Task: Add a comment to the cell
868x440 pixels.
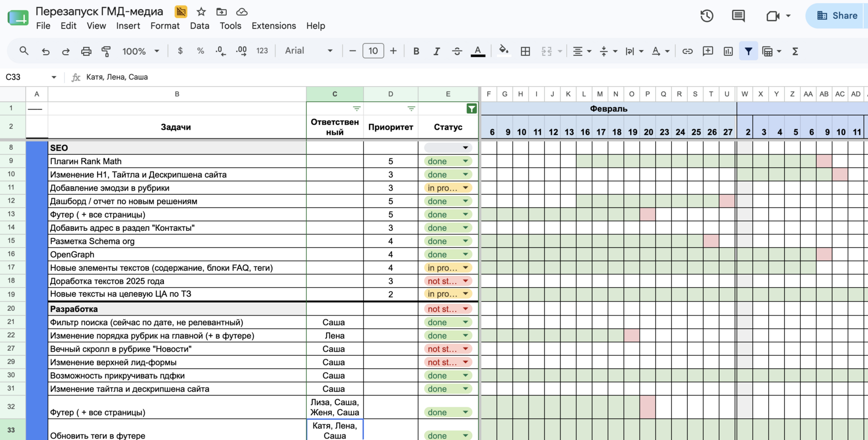Action: (x=708, y=51)
